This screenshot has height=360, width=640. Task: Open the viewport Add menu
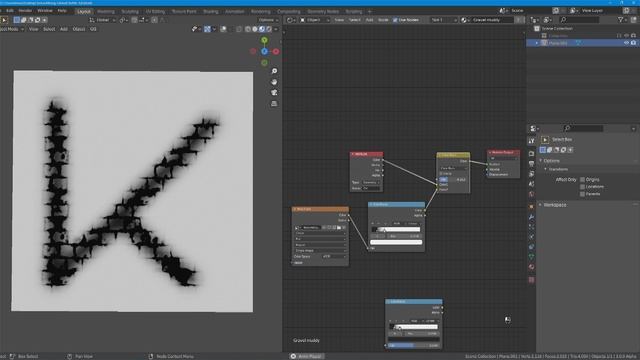tap(64, 29)
